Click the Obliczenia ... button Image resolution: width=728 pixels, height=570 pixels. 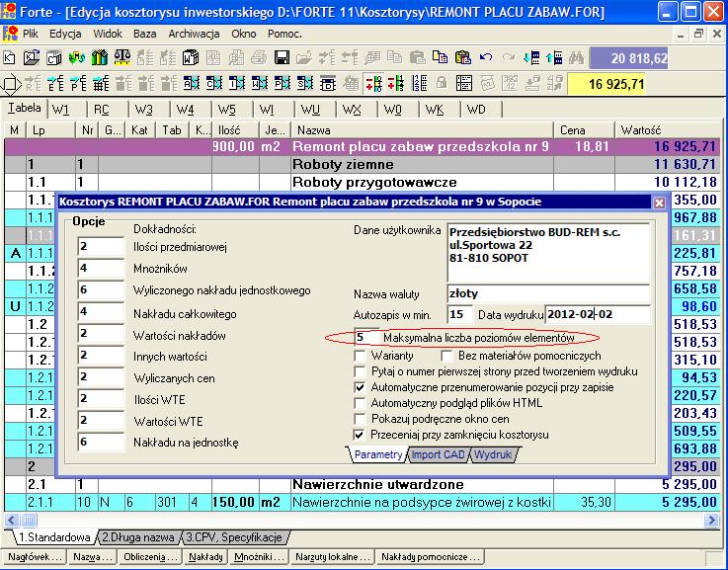coord(149,557)
